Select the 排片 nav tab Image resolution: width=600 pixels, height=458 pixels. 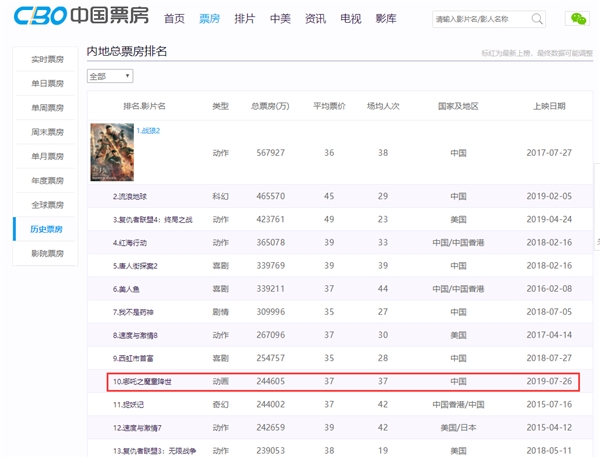[x=244, y=19]
